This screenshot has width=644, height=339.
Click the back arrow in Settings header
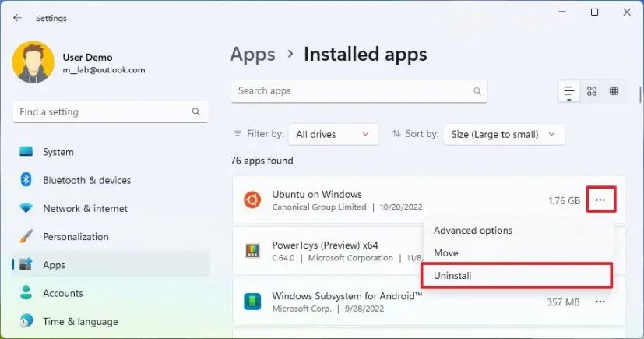tap(17, 18)
